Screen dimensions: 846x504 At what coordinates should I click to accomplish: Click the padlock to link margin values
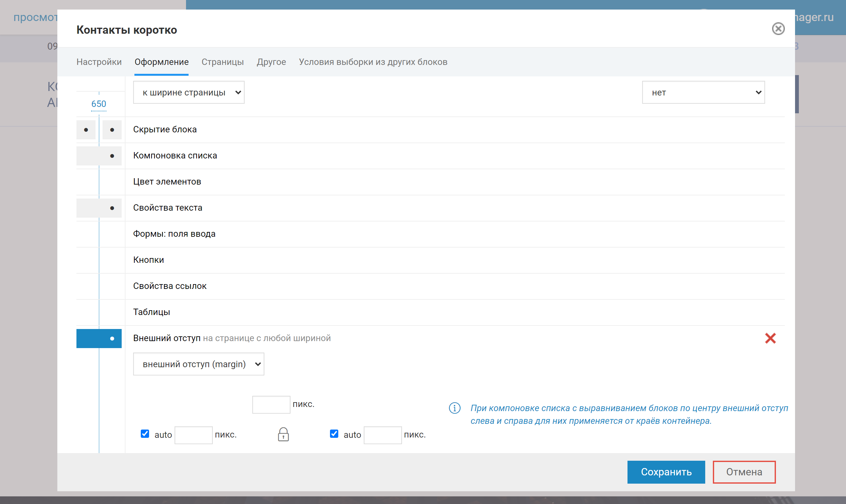283,434
